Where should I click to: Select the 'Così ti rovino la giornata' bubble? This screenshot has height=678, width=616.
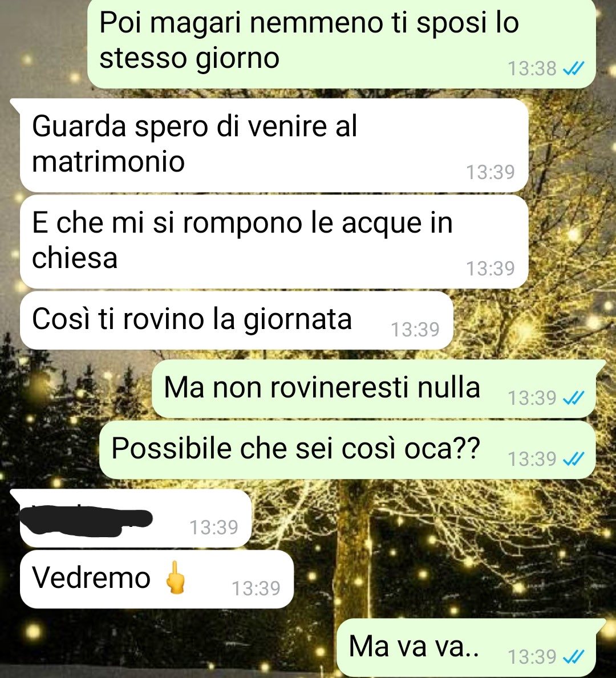tap(237, 320)
